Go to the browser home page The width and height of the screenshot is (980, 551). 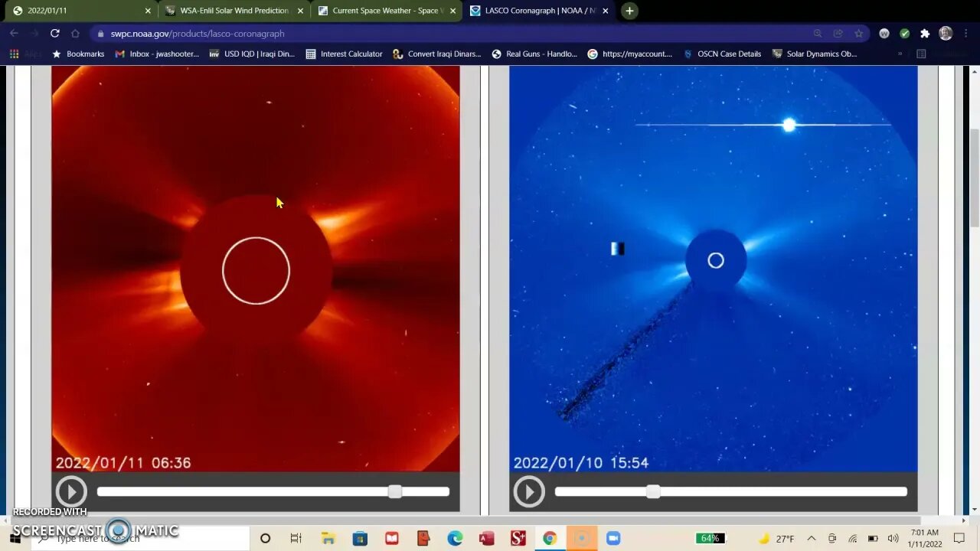click(x=75, y=34)
